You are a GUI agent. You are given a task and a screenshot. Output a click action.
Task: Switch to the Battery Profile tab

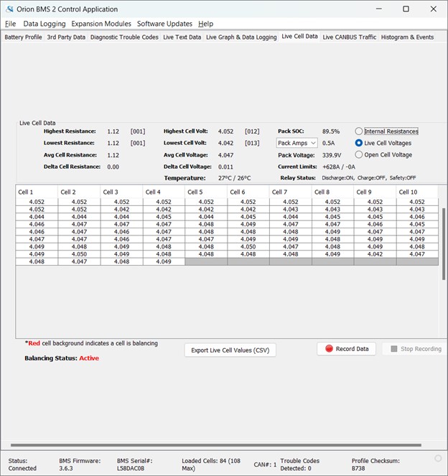(x=23, y=37)
